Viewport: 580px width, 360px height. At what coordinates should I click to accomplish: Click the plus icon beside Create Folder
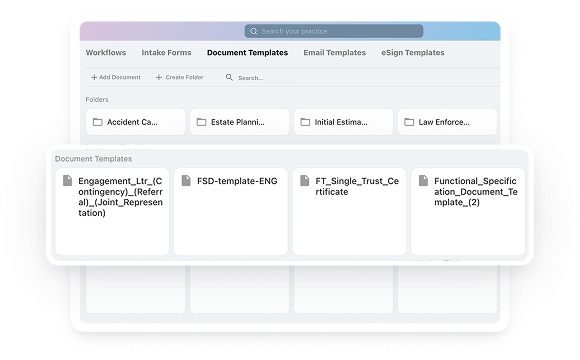(x=159, y=77)
